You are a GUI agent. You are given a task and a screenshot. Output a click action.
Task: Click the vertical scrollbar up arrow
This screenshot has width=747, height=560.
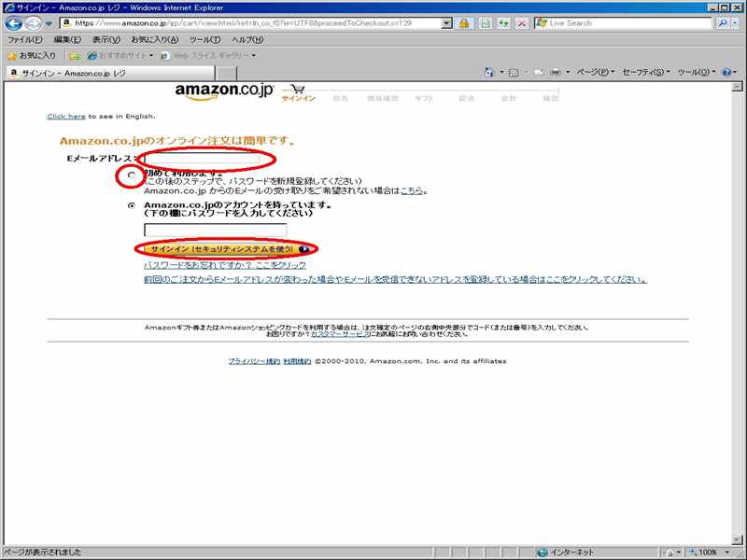point(737,87)
